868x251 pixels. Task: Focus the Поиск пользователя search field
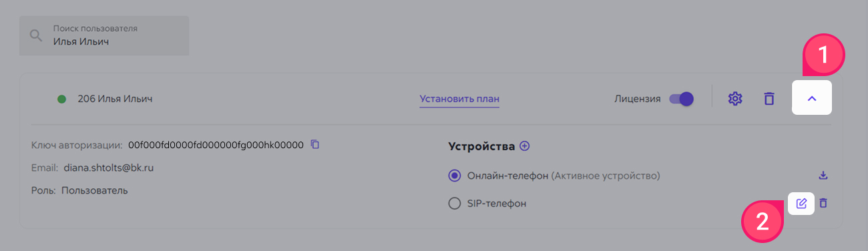pos(104,36)
